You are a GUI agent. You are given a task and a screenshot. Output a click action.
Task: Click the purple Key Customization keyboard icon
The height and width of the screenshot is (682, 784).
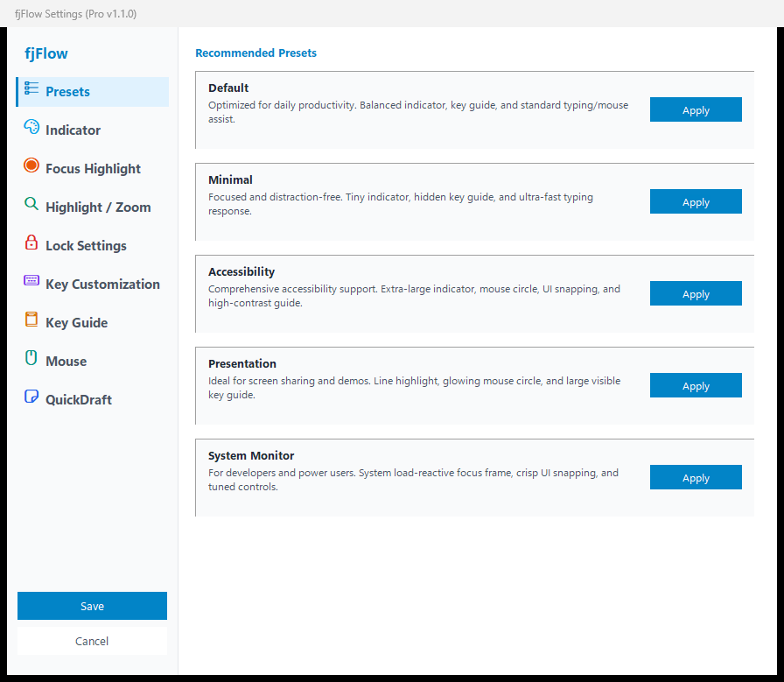[x=31, y=280]
